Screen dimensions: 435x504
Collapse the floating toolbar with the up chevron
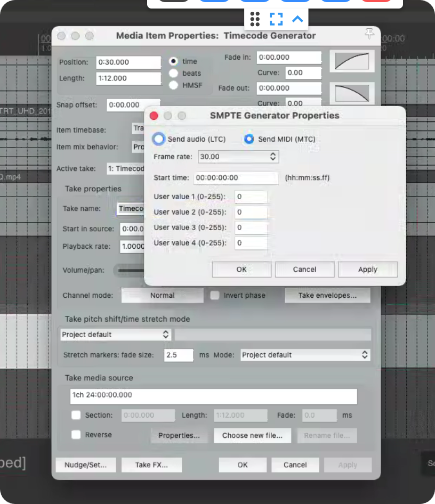[297, 19]
